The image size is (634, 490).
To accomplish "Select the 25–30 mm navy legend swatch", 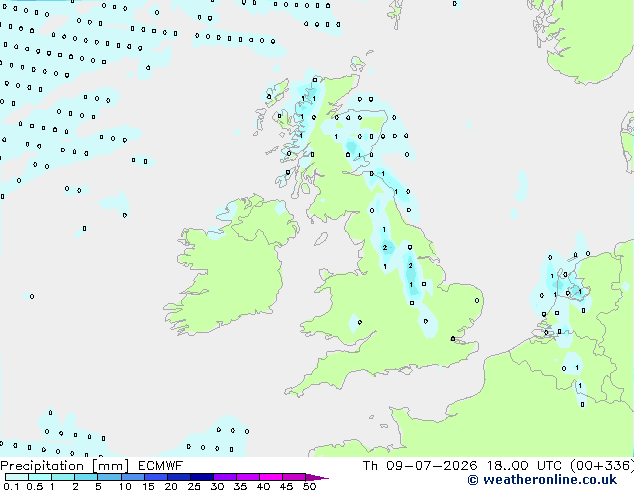I will [x=202, y=477].
